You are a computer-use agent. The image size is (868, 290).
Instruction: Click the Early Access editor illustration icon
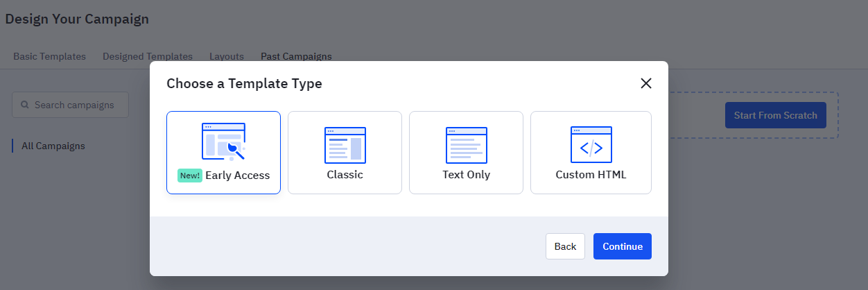pos(223,142)
